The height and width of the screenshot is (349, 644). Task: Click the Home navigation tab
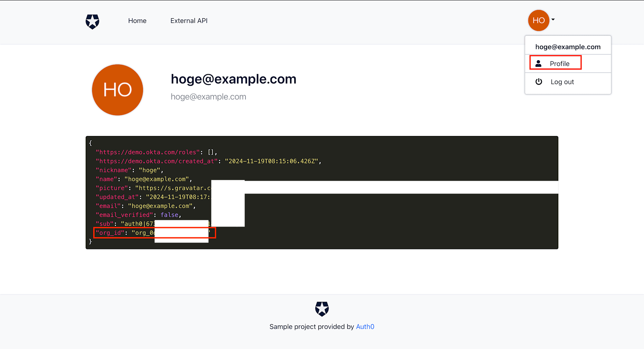[x=137, y=21]
